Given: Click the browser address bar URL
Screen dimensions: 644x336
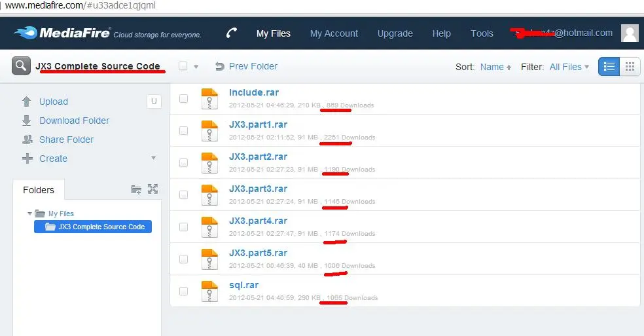Looking at the screenshot, I should click(80, 6).
